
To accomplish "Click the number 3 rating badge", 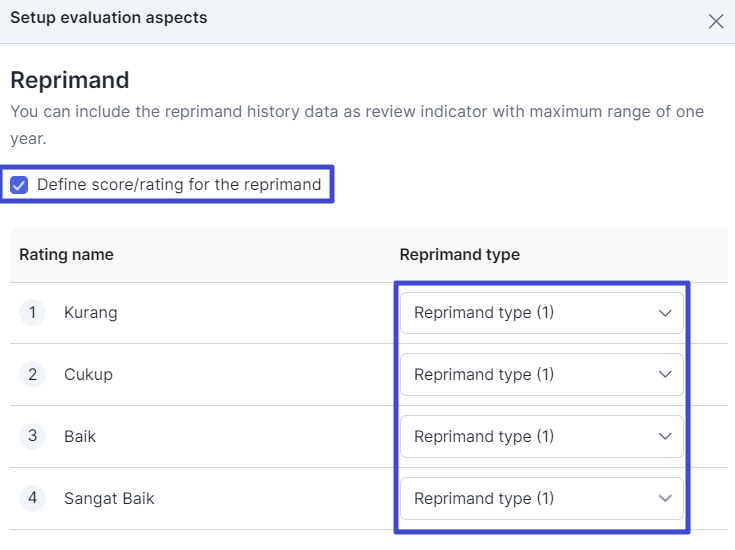I will [32, 436].
